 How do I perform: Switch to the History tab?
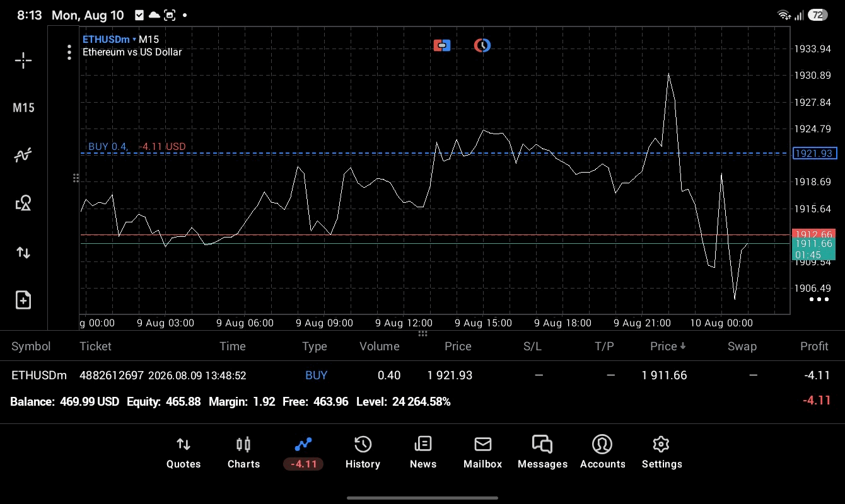click(363, 453)
